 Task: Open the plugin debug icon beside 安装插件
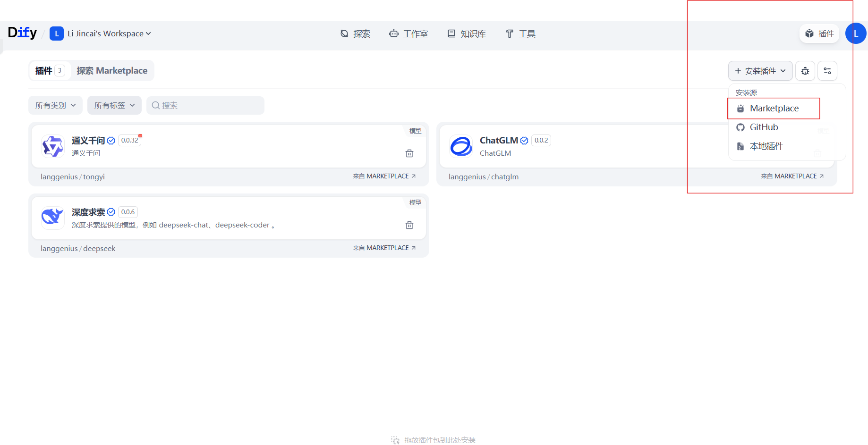tap(805, 71)
